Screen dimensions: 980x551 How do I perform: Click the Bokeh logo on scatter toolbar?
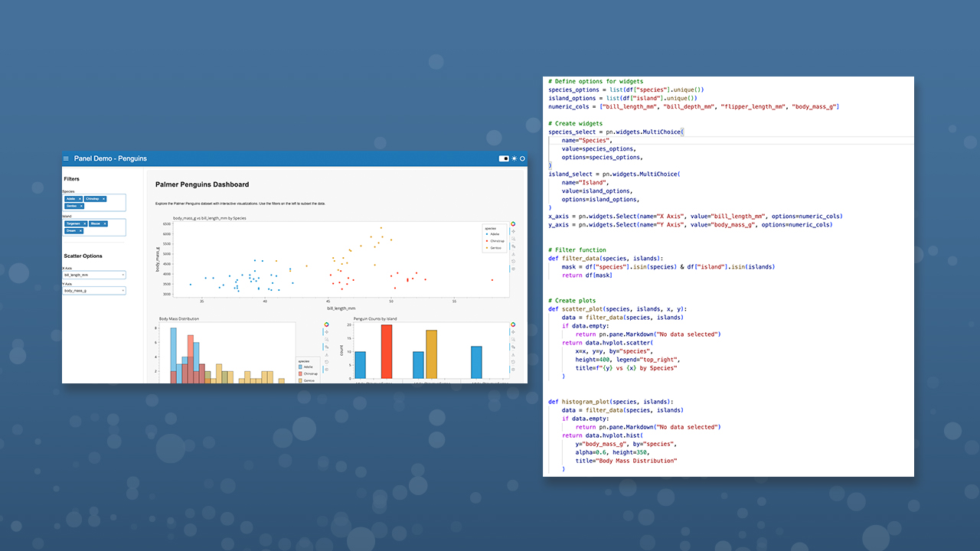[513, 224]
